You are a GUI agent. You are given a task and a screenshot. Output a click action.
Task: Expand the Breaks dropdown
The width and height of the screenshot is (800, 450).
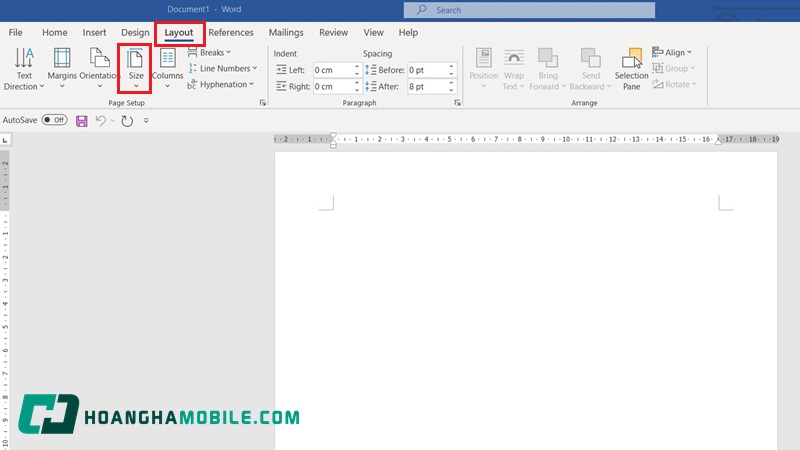point(209,52)
